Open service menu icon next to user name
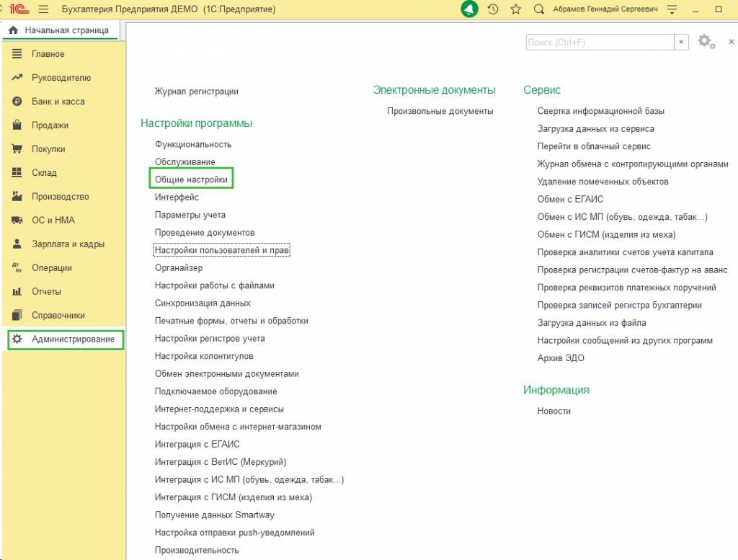The image size is (738, 560). point(672,9)
